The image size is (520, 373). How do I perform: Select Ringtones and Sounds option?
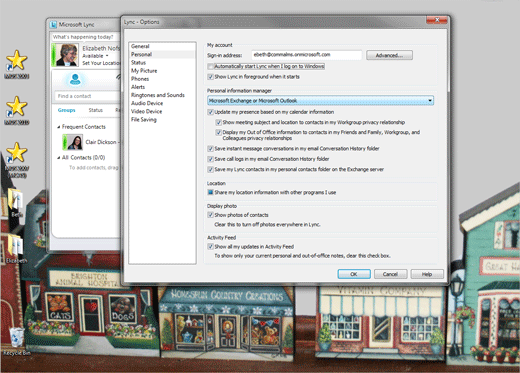click(158, 95)
